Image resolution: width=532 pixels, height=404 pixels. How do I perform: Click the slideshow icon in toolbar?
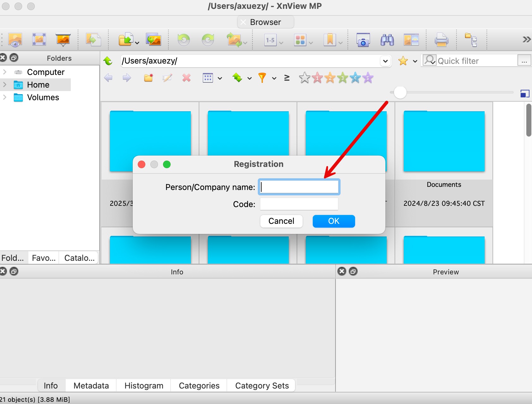[x=63, y=40]
